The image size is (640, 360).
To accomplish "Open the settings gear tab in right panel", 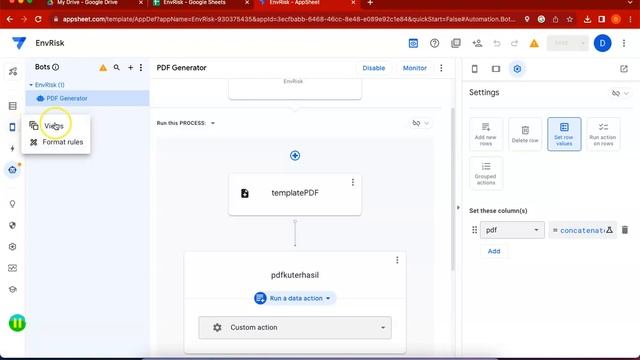I will tap(517, 69).
